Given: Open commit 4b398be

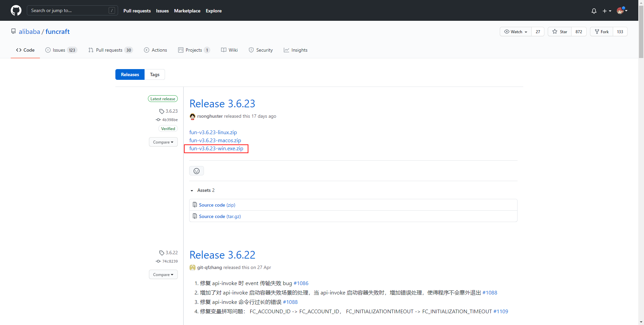Looking at the screenshot, I should [167, 120].
